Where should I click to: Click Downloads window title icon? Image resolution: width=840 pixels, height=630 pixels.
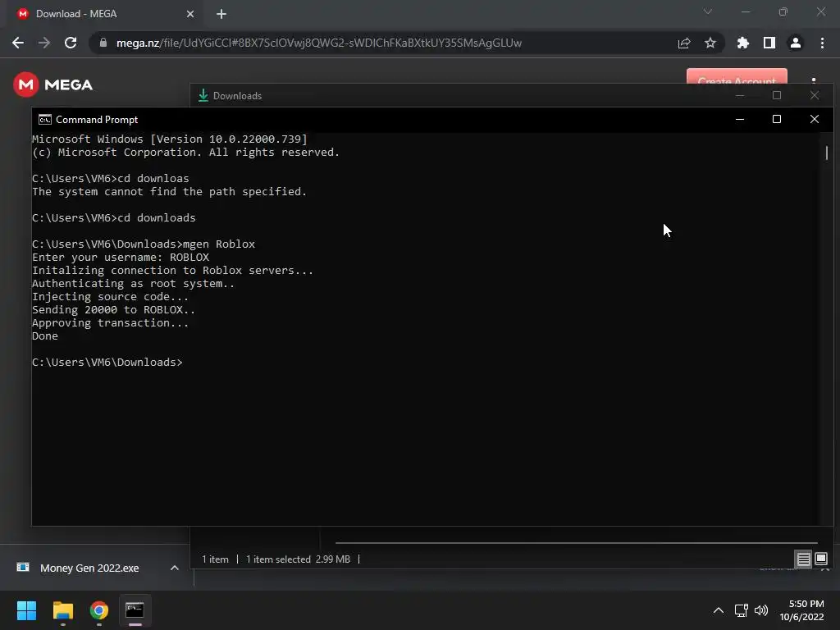click(x=203, y=95)
